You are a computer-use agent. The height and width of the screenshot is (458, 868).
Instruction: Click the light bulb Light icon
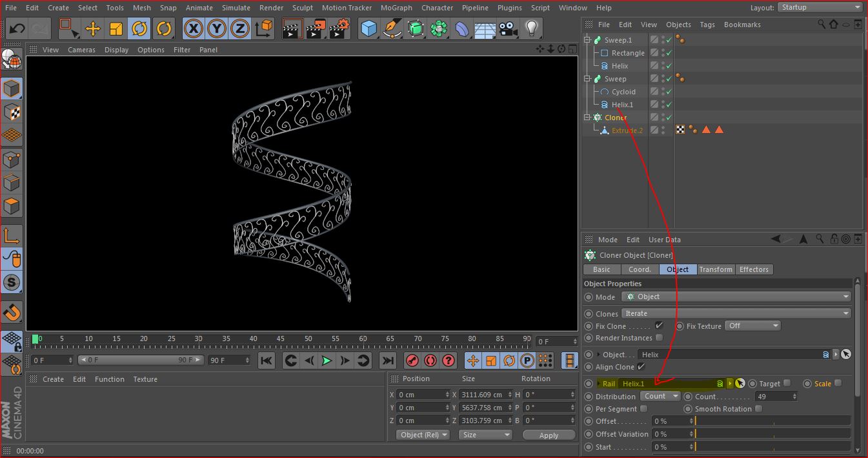[x=531, y=28]
